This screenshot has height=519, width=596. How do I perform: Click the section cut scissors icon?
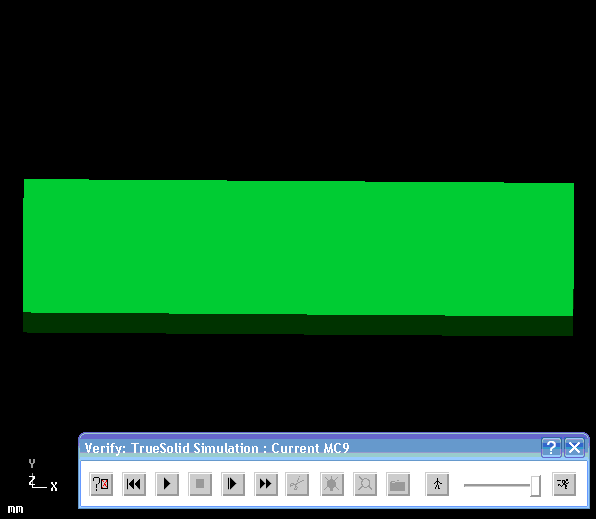pos(297,484)
